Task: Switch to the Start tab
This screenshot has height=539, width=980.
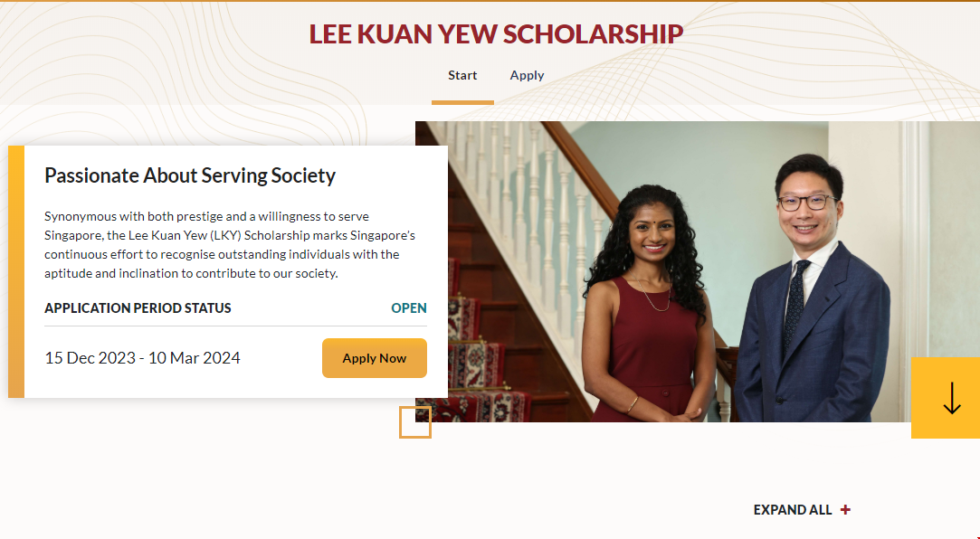Action: click(x=462, y=76)
